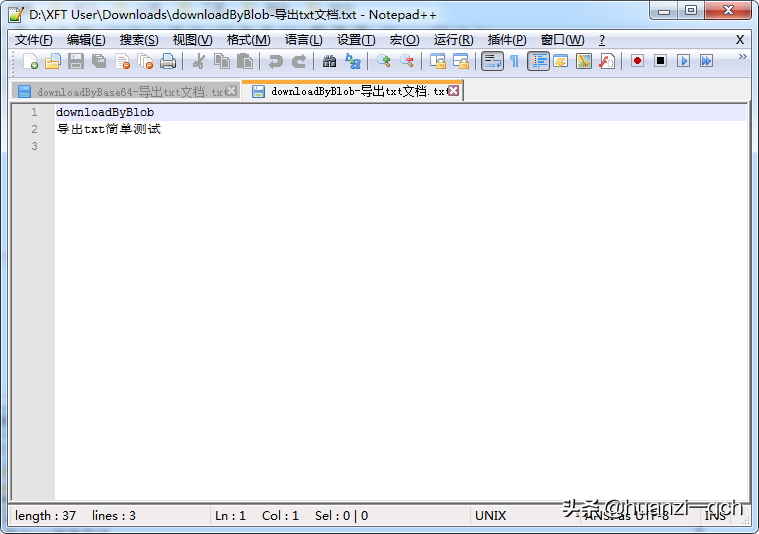Close the current document via toolbar
The width and height of the screenshot is (759, 534).
[x=122, y=61]
